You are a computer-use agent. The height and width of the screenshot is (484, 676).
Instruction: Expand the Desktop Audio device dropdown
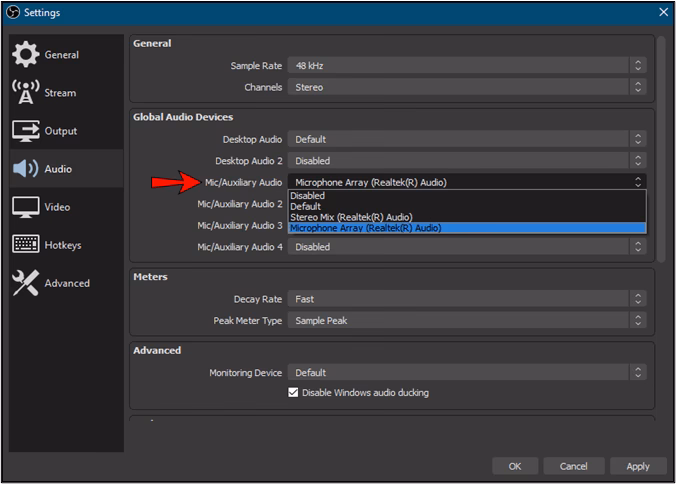(x=467, y=139)
